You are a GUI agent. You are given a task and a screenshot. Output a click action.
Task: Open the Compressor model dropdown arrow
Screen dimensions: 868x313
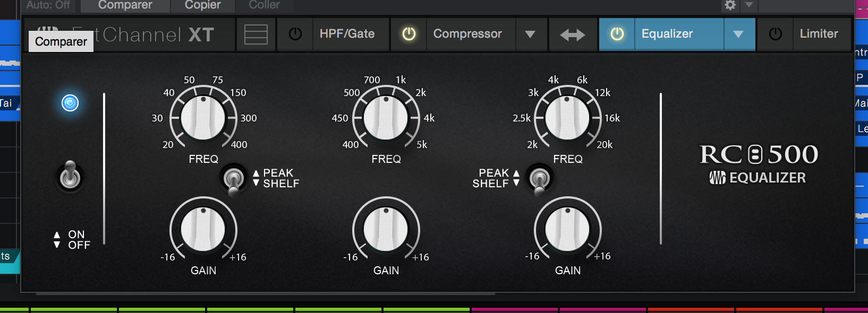click(530, 34)
